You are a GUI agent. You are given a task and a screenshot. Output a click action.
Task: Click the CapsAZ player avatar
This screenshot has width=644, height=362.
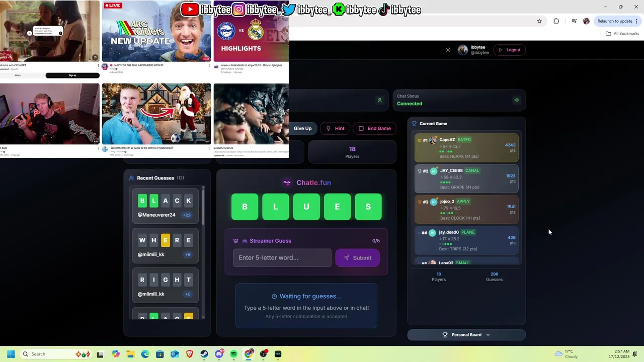pos(433,140)
